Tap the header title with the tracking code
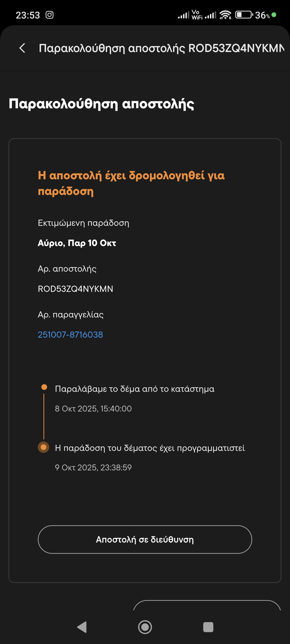290x644 pixels. pos(161,48)
